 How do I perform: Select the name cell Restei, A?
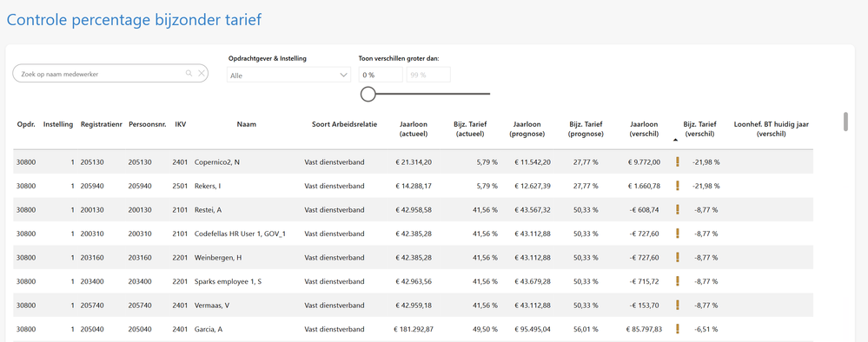(x=209, y=210)
